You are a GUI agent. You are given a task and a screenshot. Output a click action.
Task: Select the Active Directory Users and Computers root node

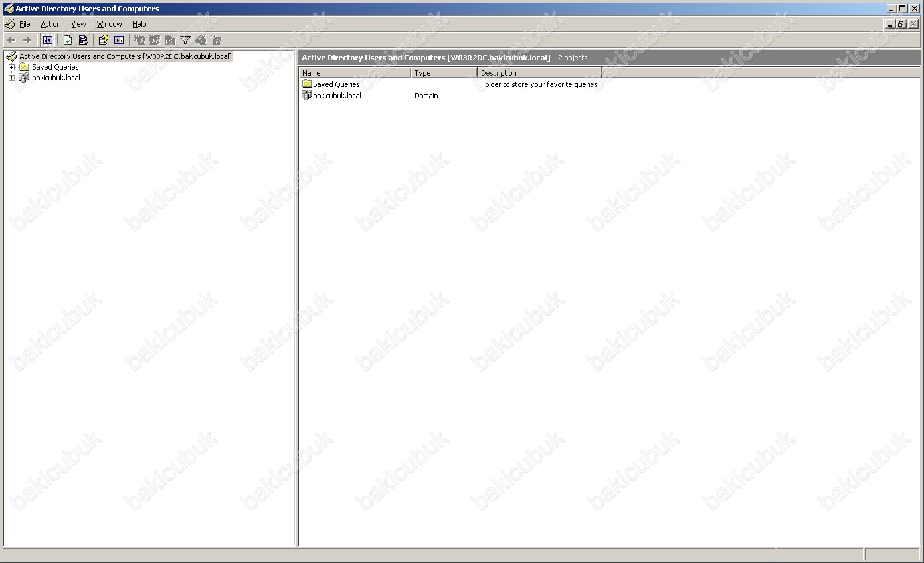click(x=126, y=56)
